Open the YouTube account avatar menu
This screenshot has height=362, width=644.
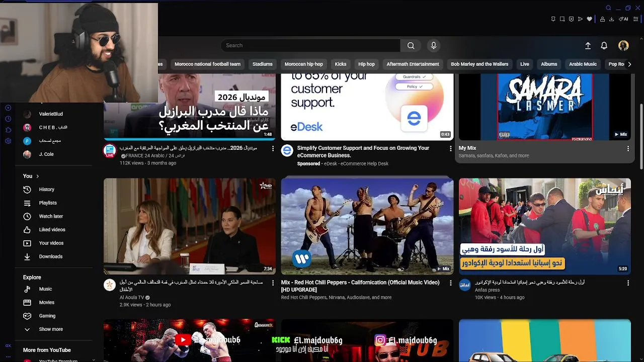click(623, 45)
